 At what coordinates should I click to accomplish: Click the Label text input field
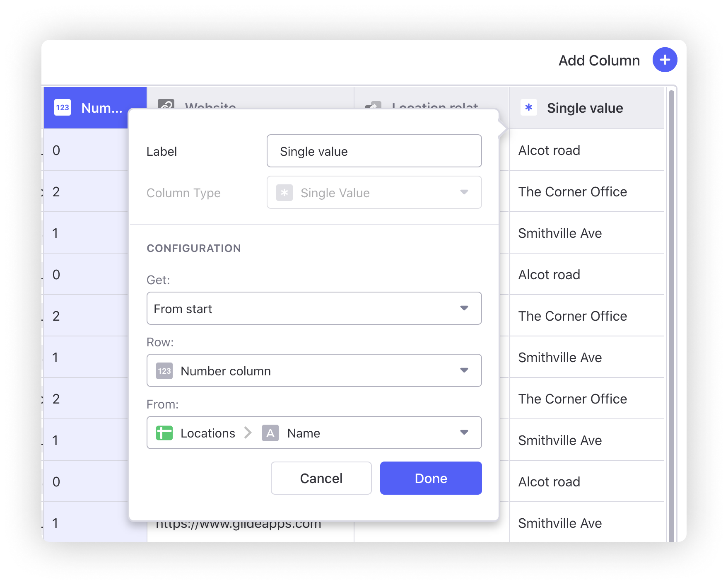coord(374,151)
